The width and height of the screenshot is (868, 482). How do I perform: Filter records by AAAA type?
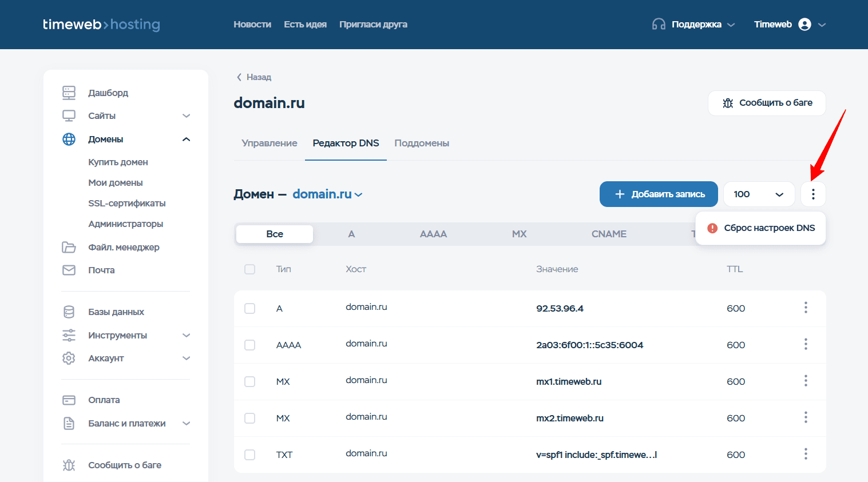pyautogui.click(x=433, y=234)
